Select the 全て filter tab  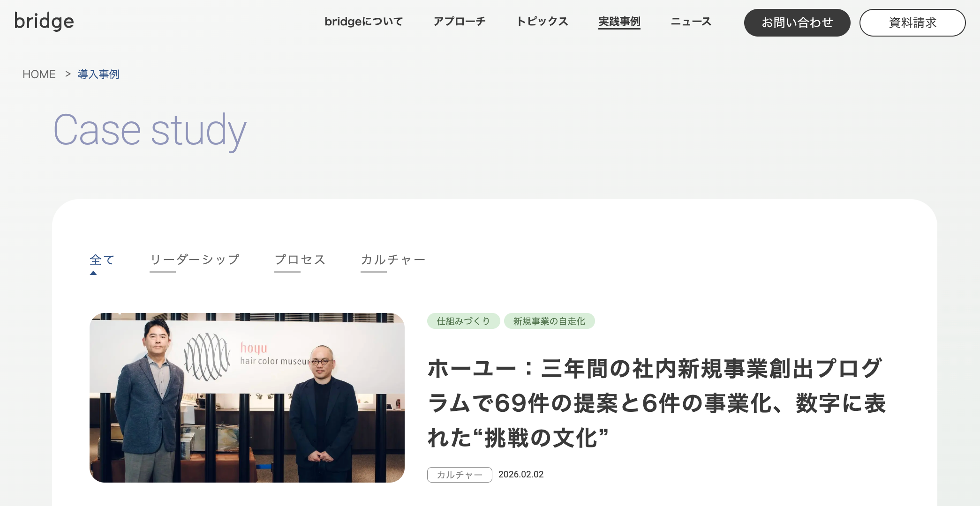tap(102, 260)
